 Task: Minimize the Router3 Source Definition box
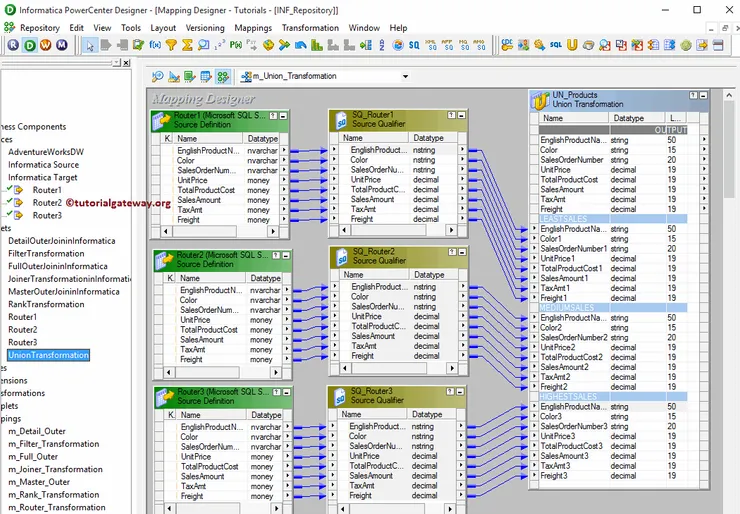point(286,392)
